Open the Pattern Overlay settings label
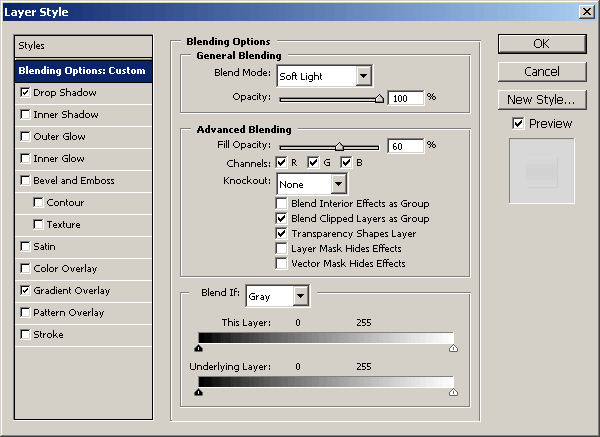Viewport: 600px width, 437px height. pos(68,312)
